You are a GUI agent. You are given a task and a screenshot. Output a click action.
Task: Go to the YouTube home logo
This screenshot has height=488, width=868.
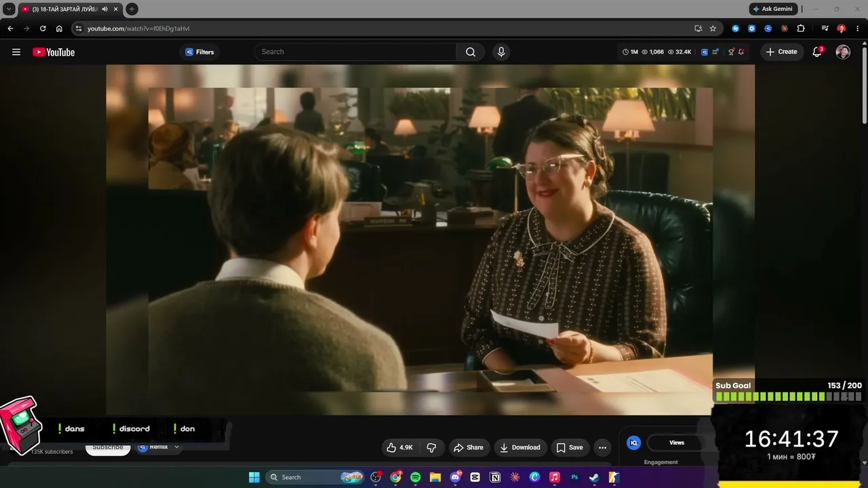point(54,52)
